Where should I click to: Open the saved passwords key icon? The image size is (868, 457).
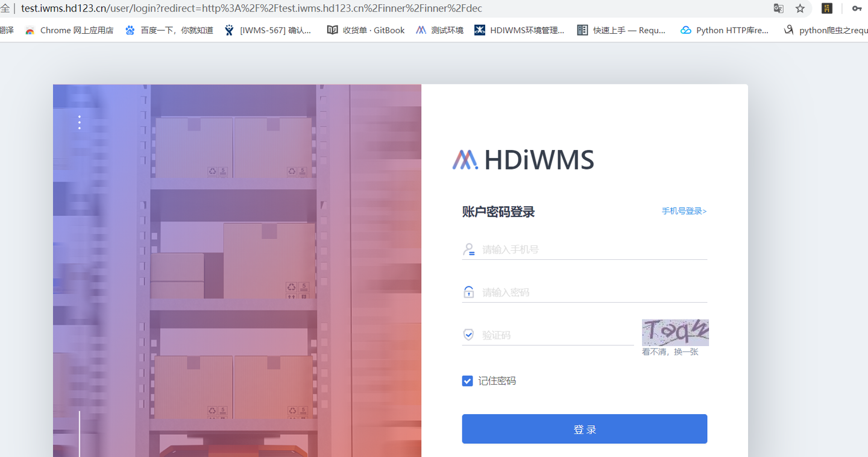(x=857, y=8)
